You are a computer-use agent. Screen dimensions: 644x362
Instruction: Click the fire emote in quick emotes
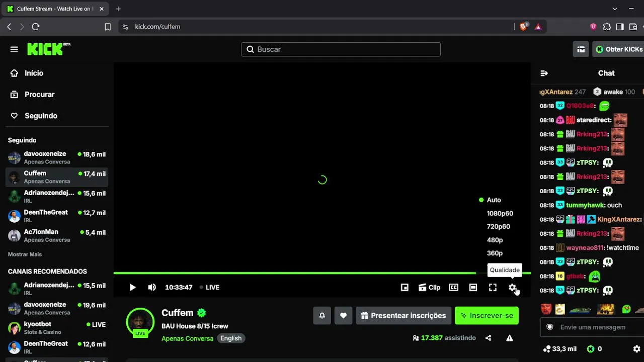(605, 309)
